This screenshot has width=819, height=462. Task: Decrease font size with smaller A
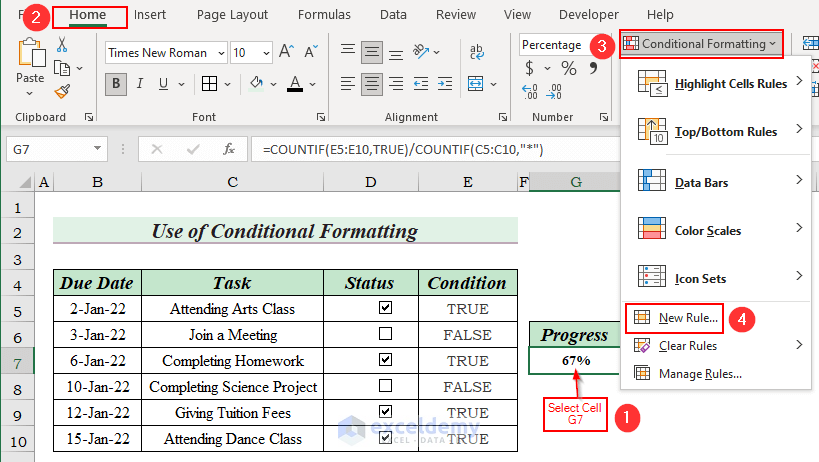pyautogui.click(x=311, y=51)
